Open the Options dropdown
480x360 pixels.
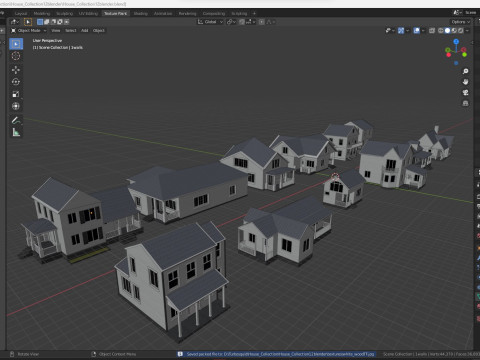point(461,22)
